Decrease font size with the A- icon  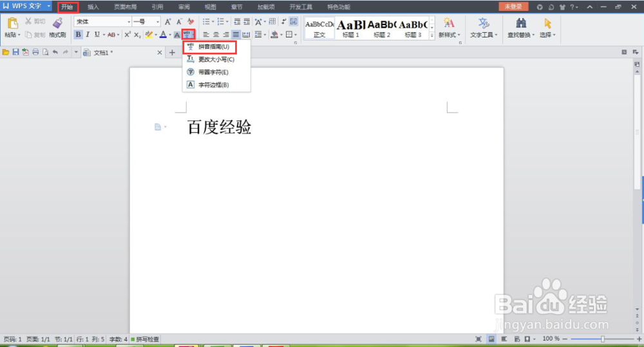click(x=179, y=22)
